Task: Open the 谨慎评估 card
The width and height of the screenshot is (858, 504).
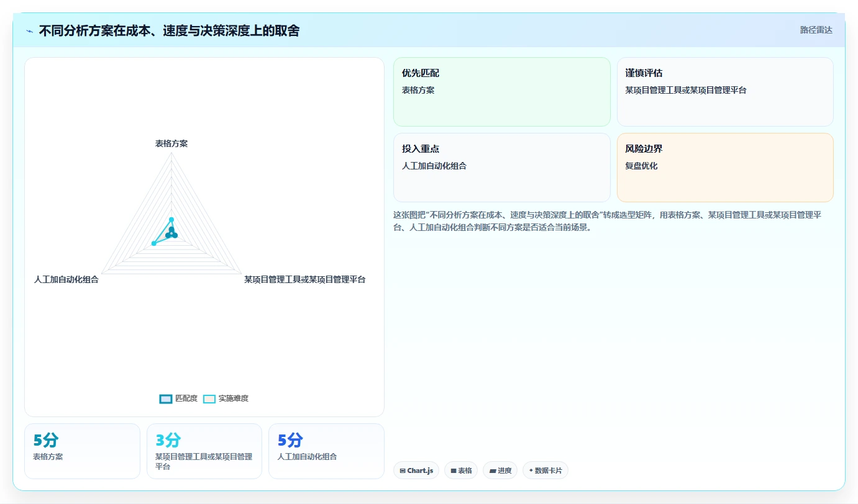Action: [725, 92]
